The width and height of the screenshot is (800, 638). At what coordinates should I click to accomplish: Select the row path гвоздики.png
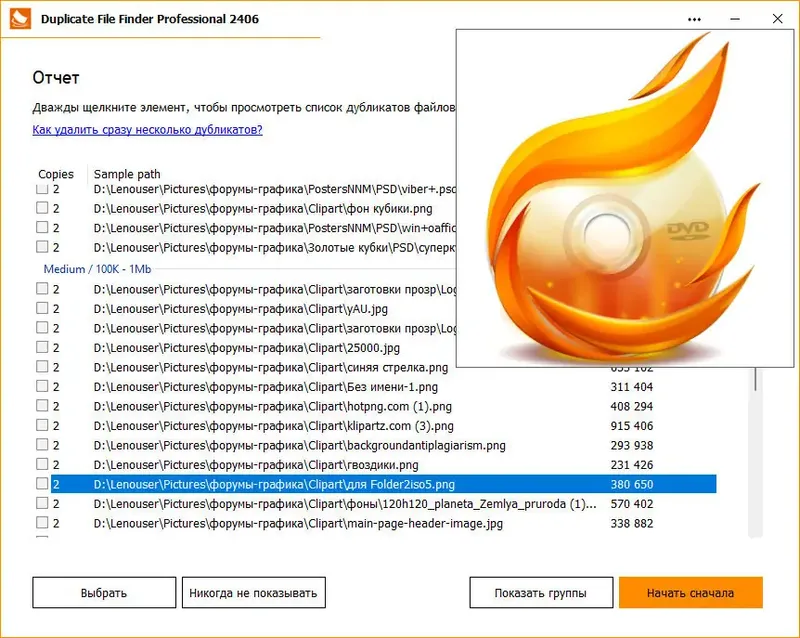point(256,465)
